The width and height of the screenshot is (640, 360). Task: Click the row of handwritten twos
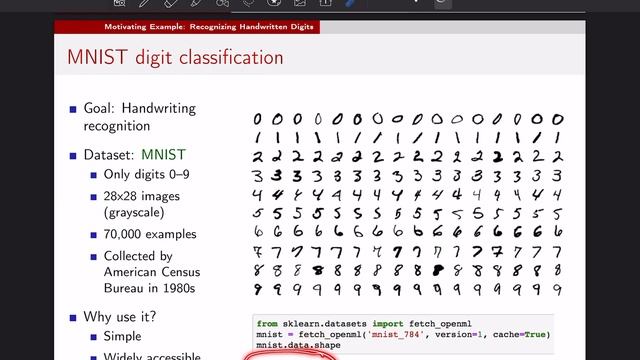(408, 156)
